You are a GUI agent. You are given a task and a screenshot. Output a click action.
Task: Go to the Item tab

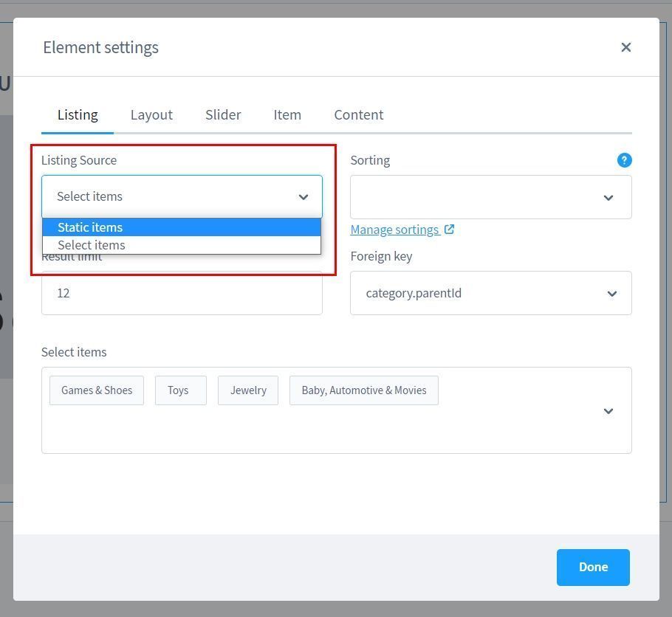[x=287, y=115]
